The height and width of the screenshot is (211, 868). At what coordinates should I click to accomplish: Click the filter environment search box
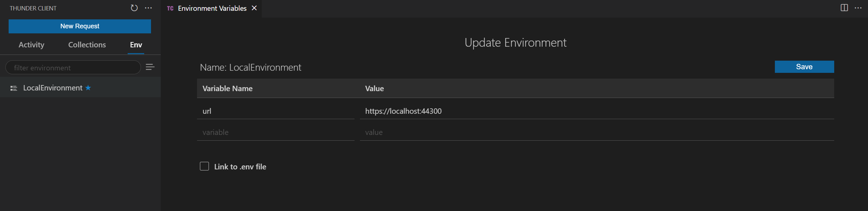pyautogui.click(x=73, y=67)
